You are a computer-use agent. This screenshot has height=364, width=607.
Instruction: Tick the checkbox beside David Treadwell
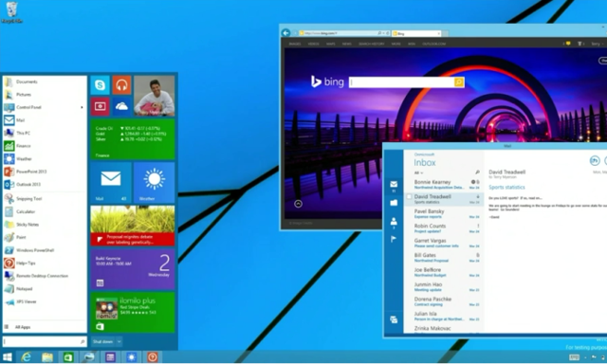click(x=409, y=197)
